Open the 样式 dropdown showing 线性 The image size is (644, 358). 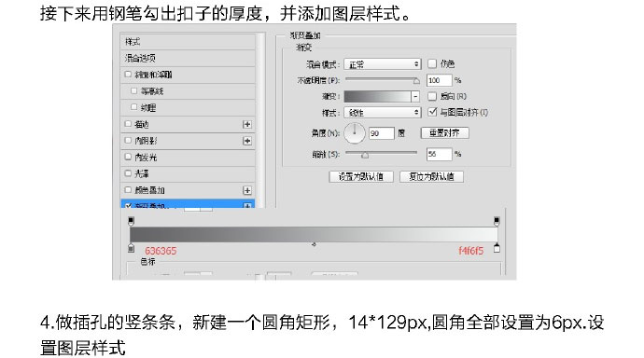pos(383,113)
